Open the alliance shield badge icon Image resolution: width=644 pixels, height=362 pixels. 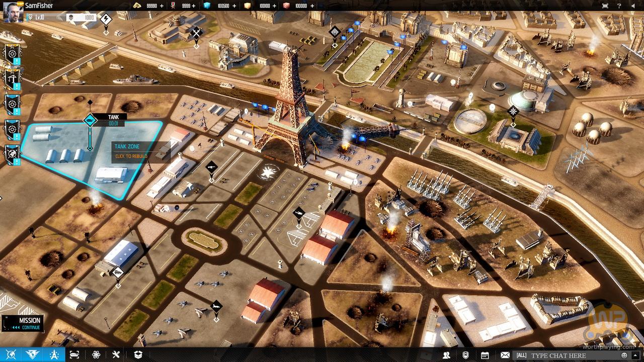(x=465, y=355)
